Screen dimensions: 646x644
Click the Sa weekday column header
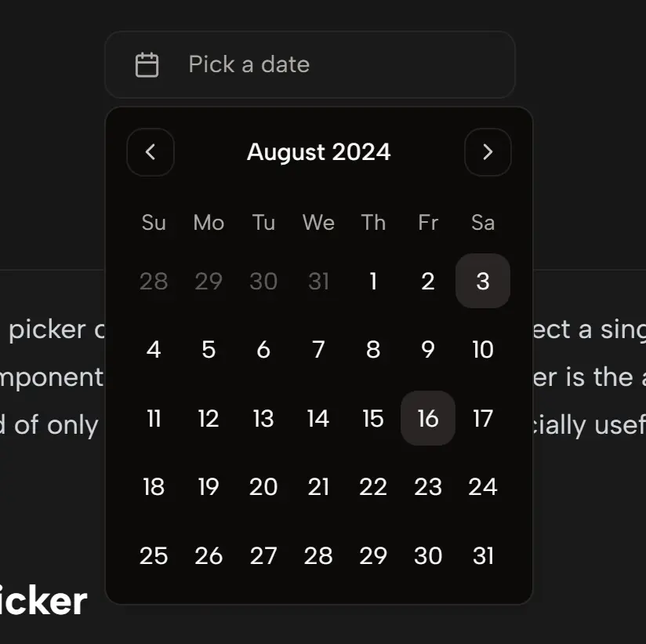[483, 223]
